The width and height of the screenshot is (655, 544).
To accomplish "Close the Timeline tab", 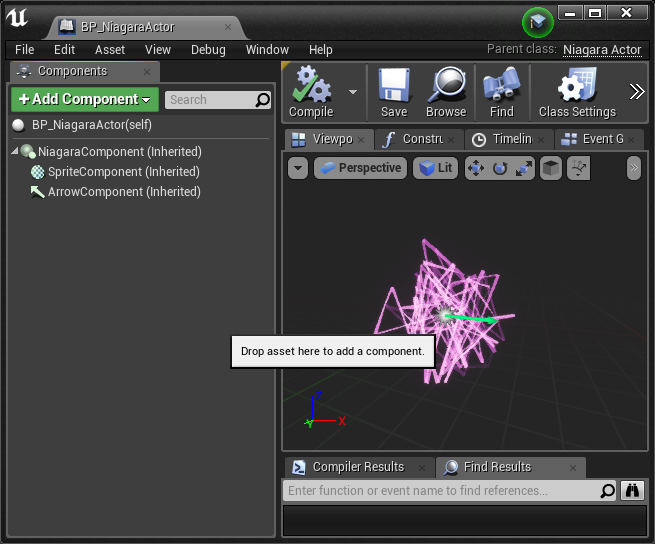I will [x=541, y=140].
